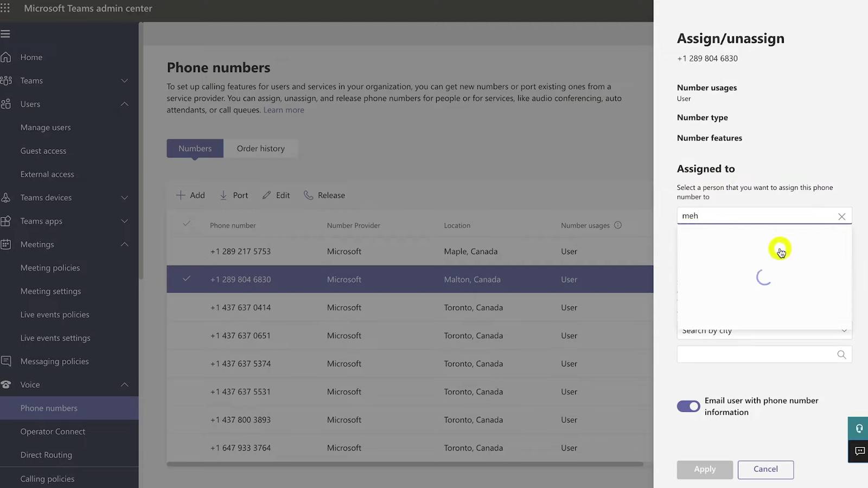Expand the Teams apps chevron
The height and width of the screenshot is (488, 868).
124,221
